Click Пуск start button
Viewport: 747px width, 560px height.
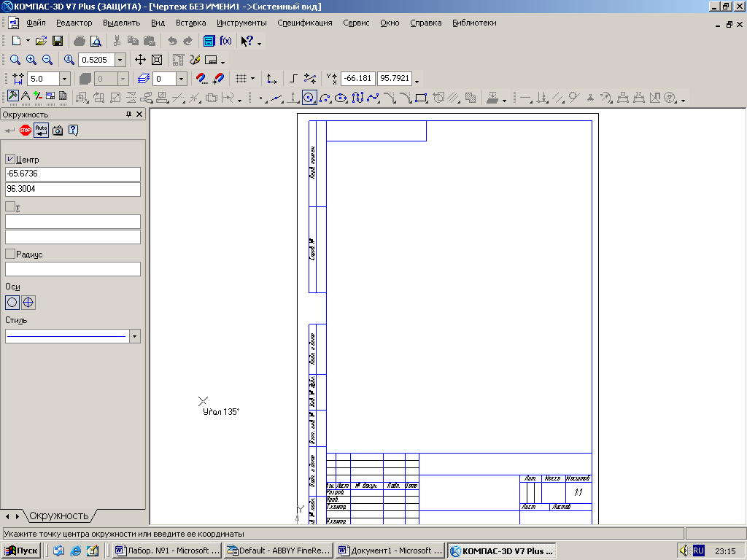[x=21, y=551]
